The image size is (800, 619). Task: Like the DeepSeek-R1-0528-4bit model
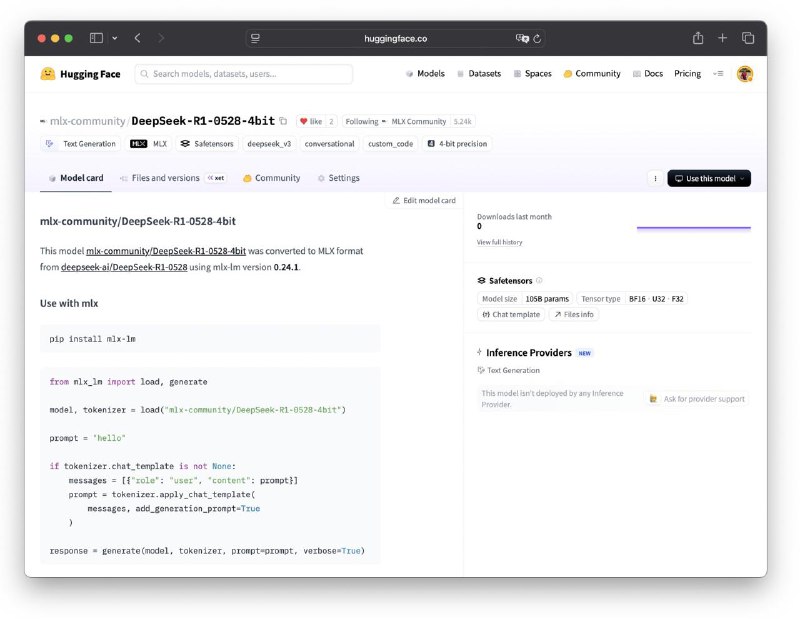[311, 121]
